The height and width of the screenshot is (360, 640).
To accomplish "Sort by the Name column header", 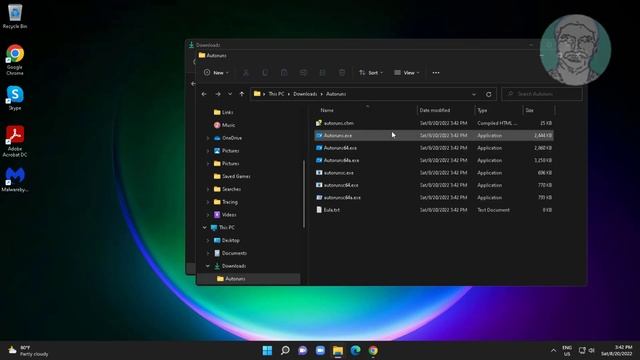I will tap(327, 110).
